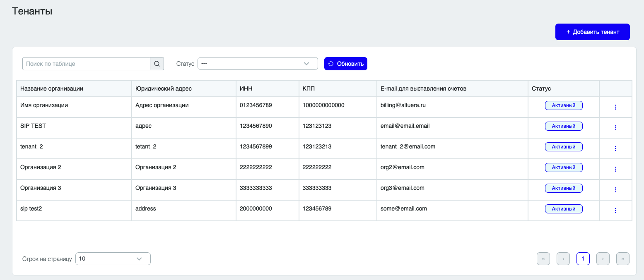Refresh the table with Обновить

(x=346, y=64)
